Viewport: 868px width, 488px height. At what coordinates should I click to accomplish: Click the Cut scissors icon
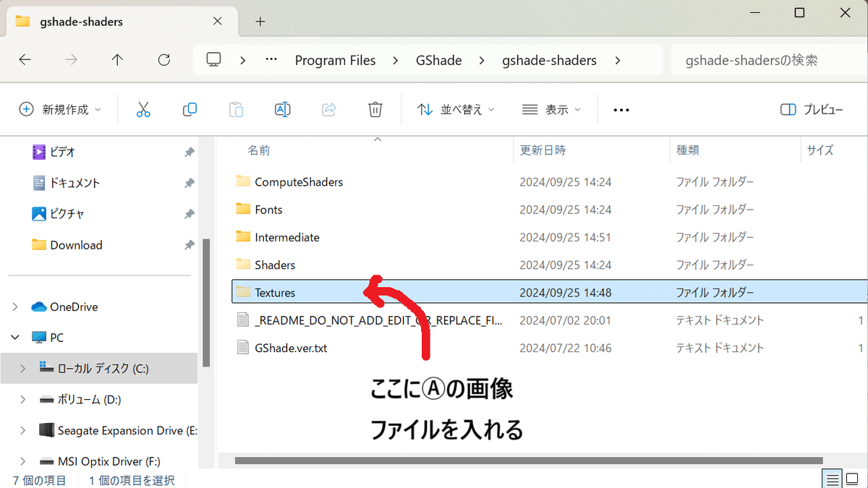pos(143,109)
